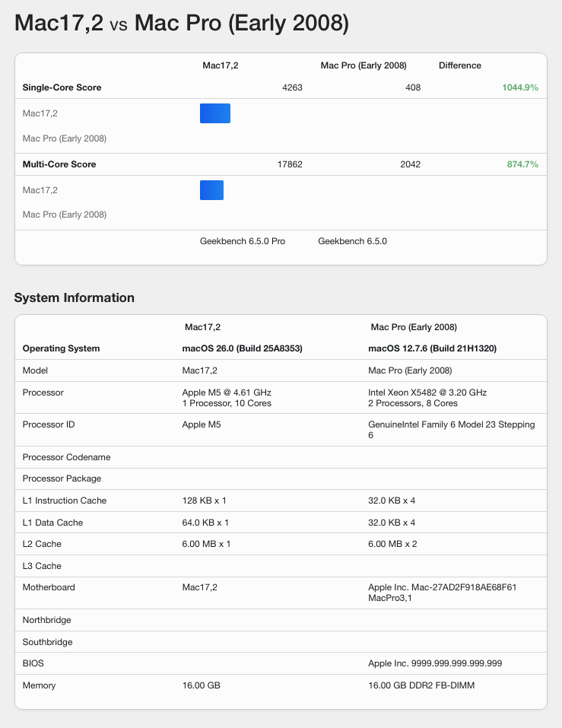Click the Single-Core Score row label

click(x=62, y=87)
